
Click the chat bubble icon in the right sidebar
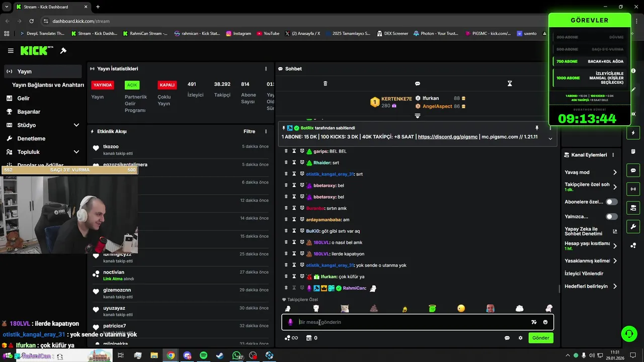pyautogui.click(x=633, y=170)
